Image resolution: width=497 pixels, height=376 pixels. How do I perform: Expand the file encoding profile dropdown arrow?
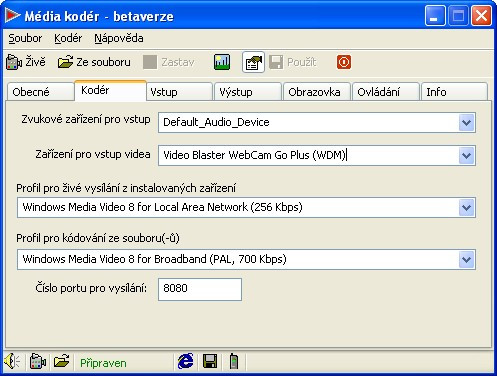(466, 259)
